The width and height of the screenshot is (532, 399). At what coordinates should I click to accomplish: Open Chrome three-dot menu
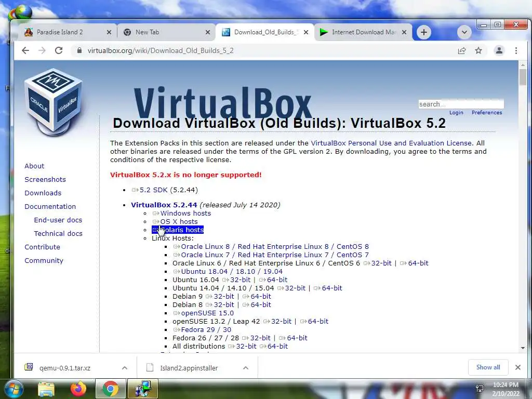pos(516,50)
